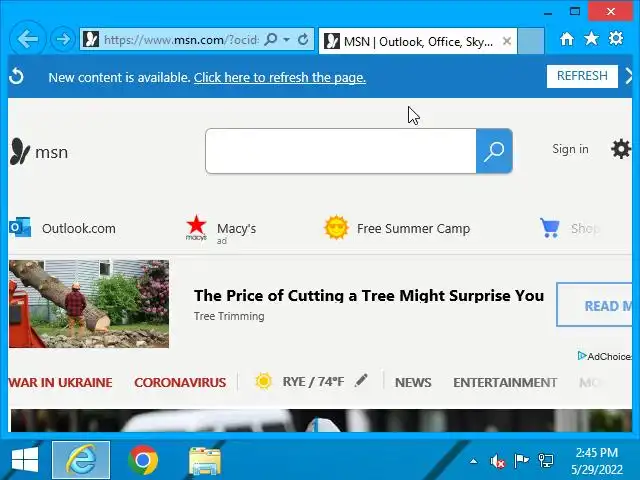640x480 pixels.
Task: Open 'The Price of Cutting a Tree' headline
Action: (369, 296)
